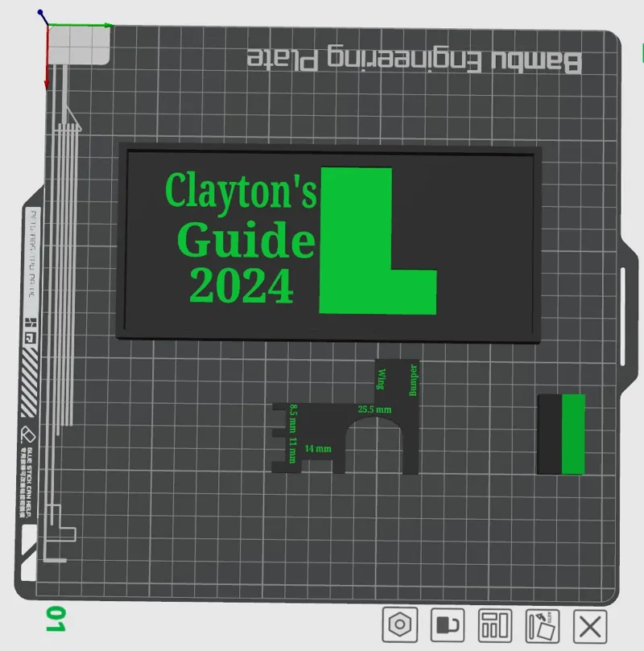Open plate settings hexagon icon

pyautogui.click(x=400, y=624)
